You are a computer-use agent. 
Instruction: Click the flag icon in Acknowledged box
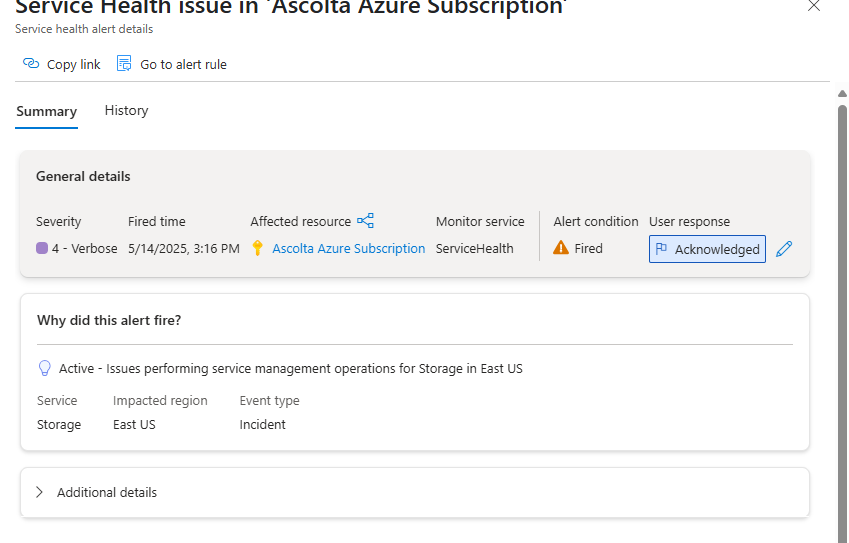point(661,248)
